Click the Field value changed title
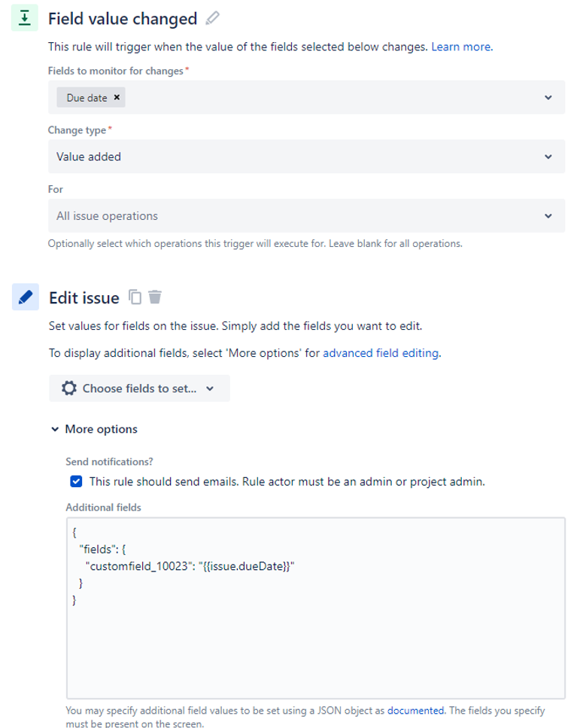577x728 pixels. point(123,19)
